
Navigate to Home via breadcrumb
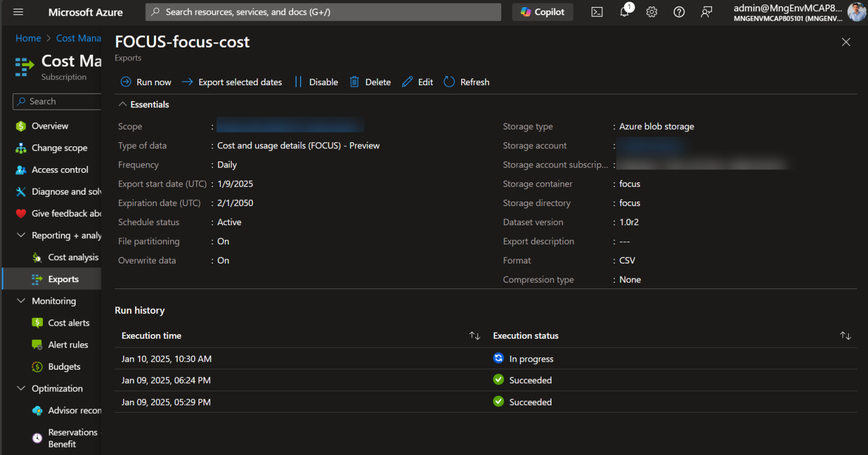28,38
